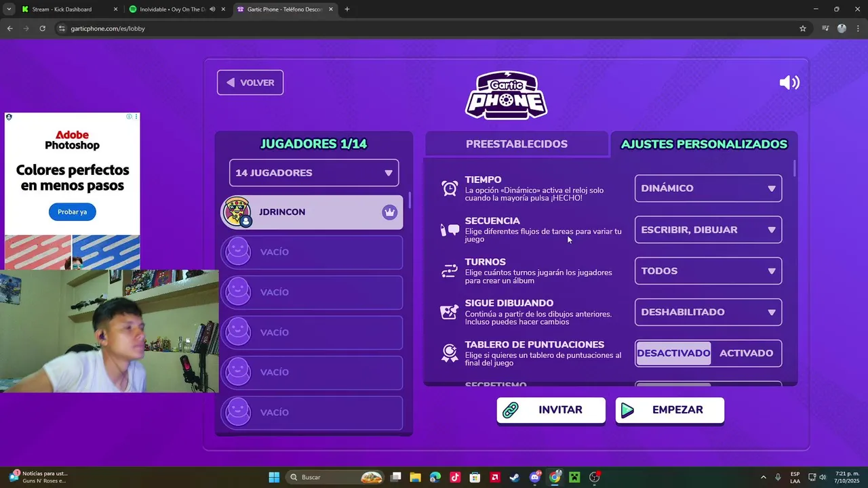Image resolution: width=868 pixels, height=488 pixels.
Task: Click the Gartic Phone logo
Action: tap(506, 95)
